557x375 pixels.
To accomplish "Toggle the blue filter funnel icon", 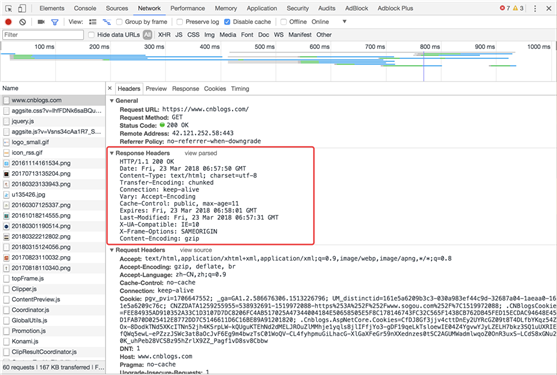I will click(55, 22).
